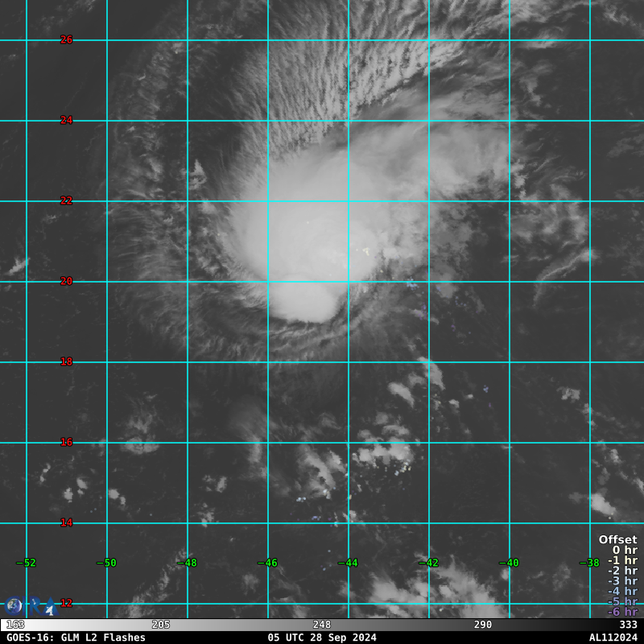
Task: Click the red latitude label 18
Action: [x=66, y=361]
